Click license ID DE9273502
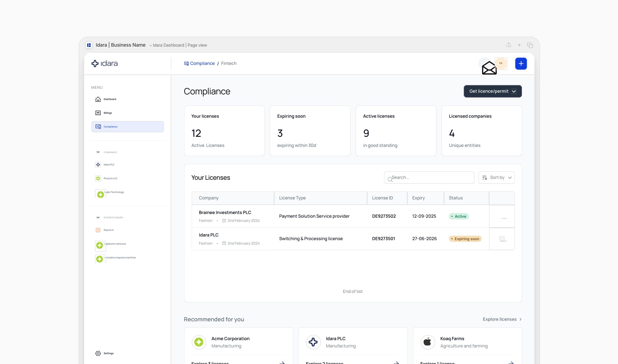The width and height of the screenshot is (618, 364). [384, 216]
